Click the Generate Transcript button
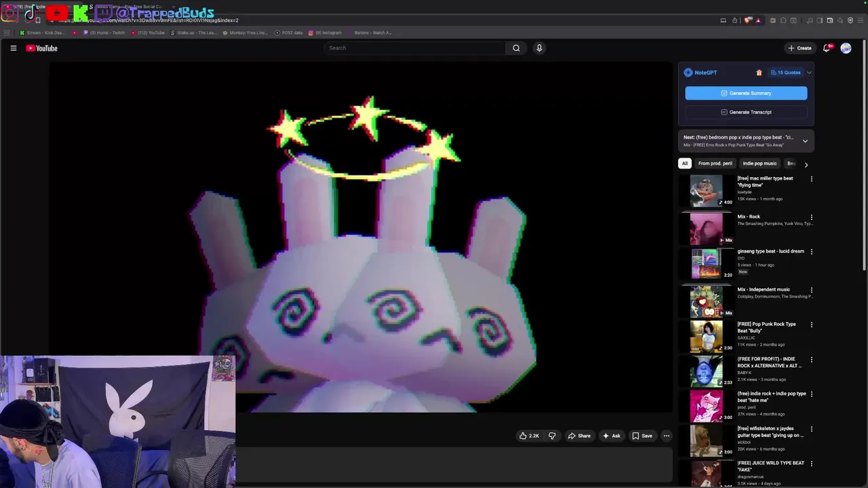 (x=746, y=112)
